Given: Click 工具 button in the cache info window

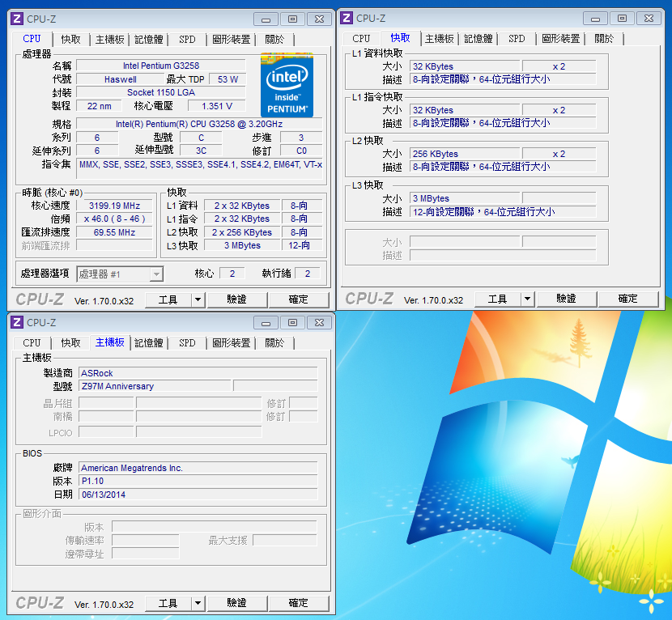Looking at the screenshot, I should 498,299.
